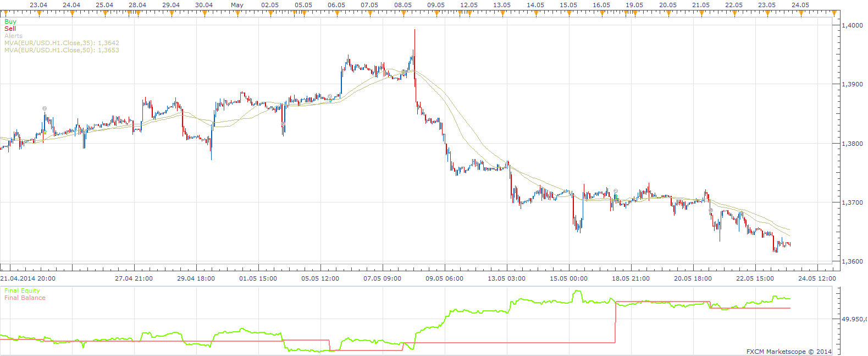Click the Final Balance legend label
Screen dimensions: 868x356
click(25, 298)
